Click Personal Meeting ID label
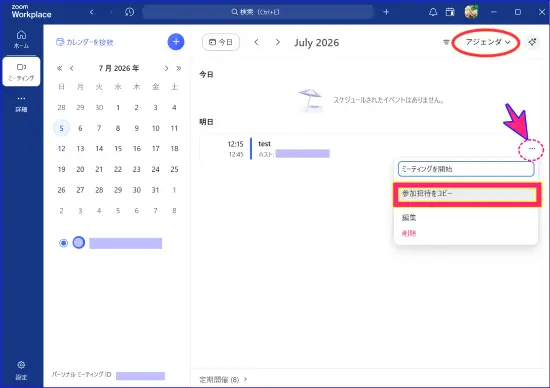This screenshot has width=550, height=388. click(x=81, y=375)
